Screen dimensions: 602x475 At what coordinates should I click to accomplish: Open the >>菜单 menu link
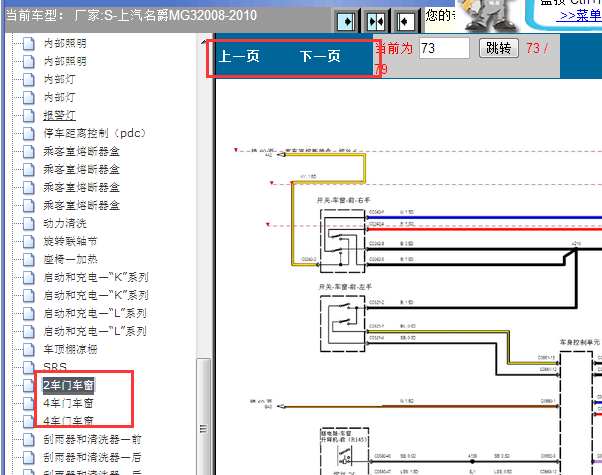tap(580, 16)
